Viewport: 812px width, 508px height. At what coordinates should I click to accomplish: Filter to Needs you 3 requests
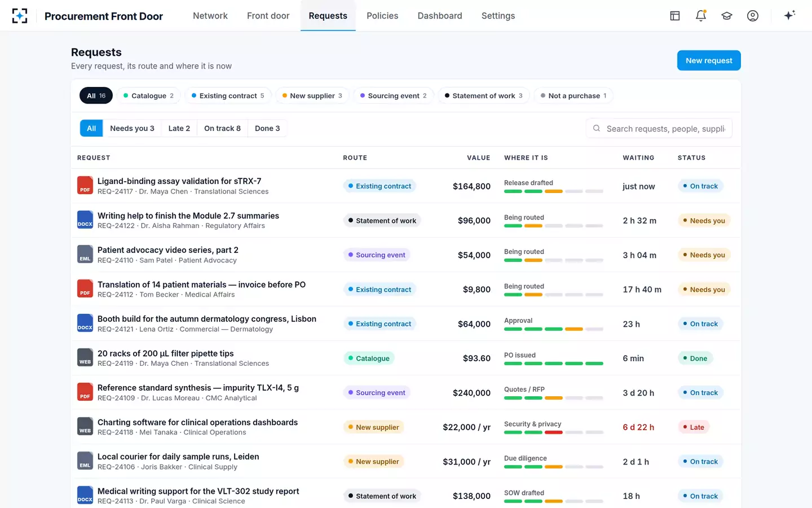(x=132, y=129)
